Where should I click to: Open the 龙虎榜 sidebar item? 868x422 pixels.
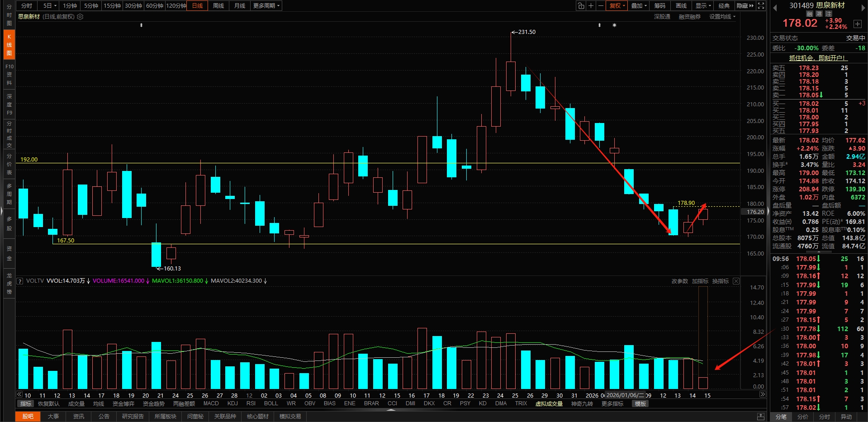(9, 283)
